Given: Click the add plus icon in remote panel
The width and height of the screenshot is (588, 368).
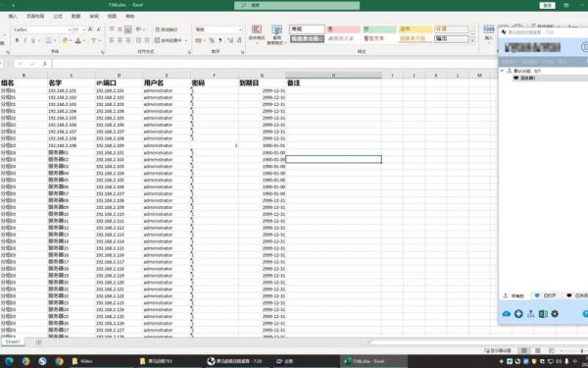Looking at the screenshot, I should coord(518,314).
